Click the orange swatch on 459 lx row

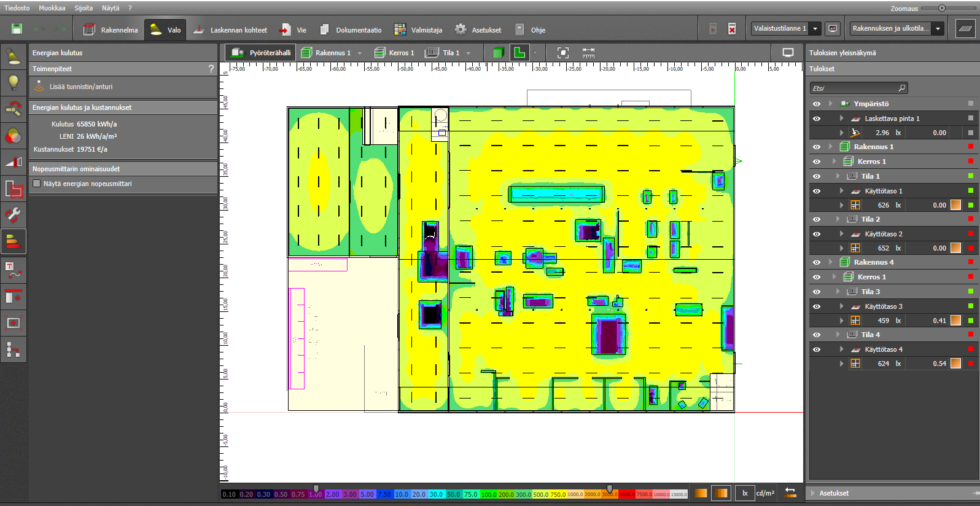pos(955,321)
